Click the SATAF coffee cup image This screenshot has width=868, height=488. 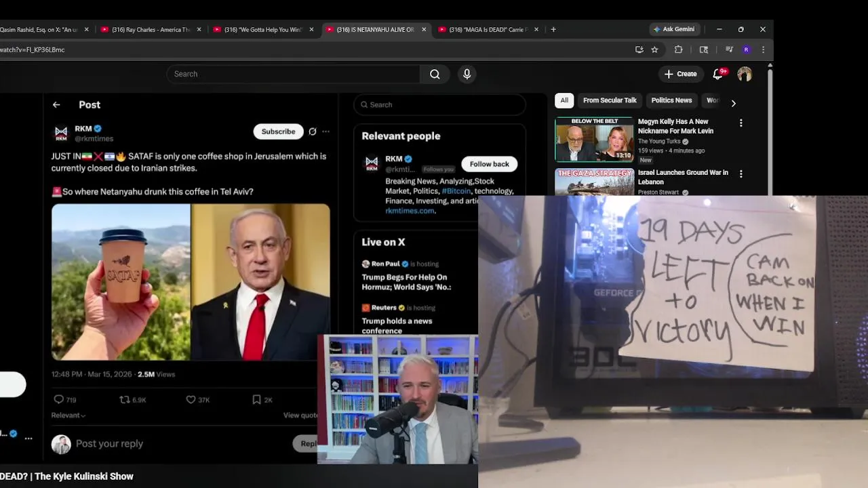[x=121, y=282]
